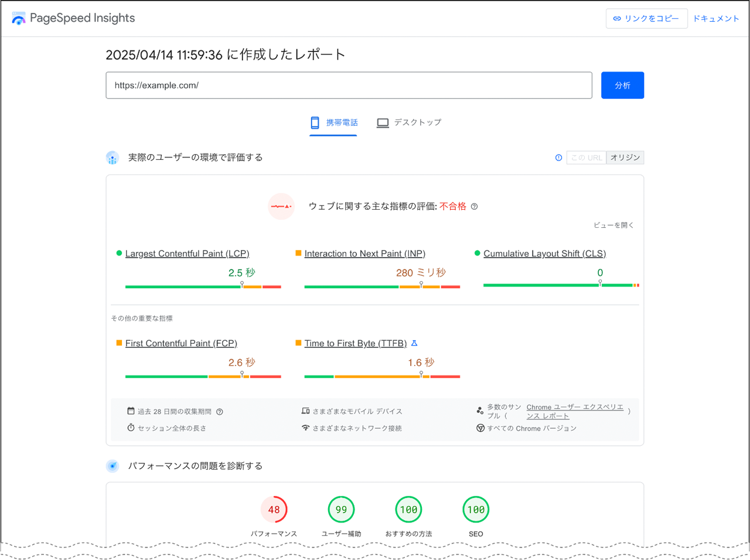Viewport: 750px width, 560px height.
Task: Click the 100 SEO score gauge
Action: 476,510
